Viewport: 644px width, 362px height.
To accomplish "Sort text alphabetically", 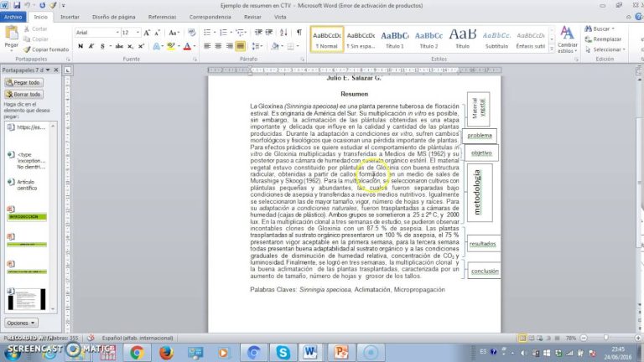I will click(283, 33).
